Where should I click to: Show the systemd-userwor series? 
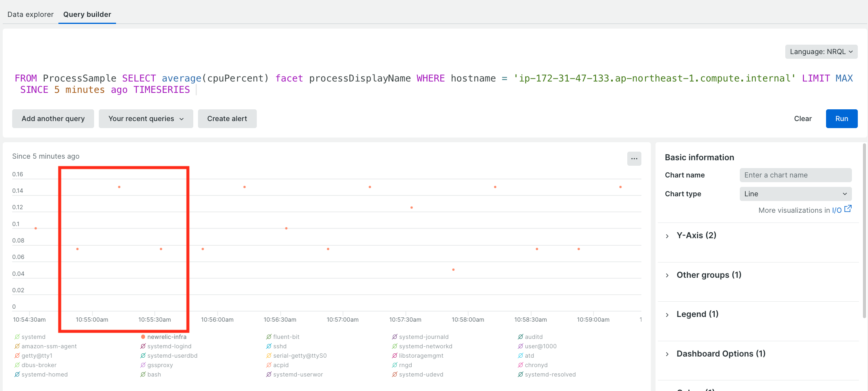click(x=295, y=375)
